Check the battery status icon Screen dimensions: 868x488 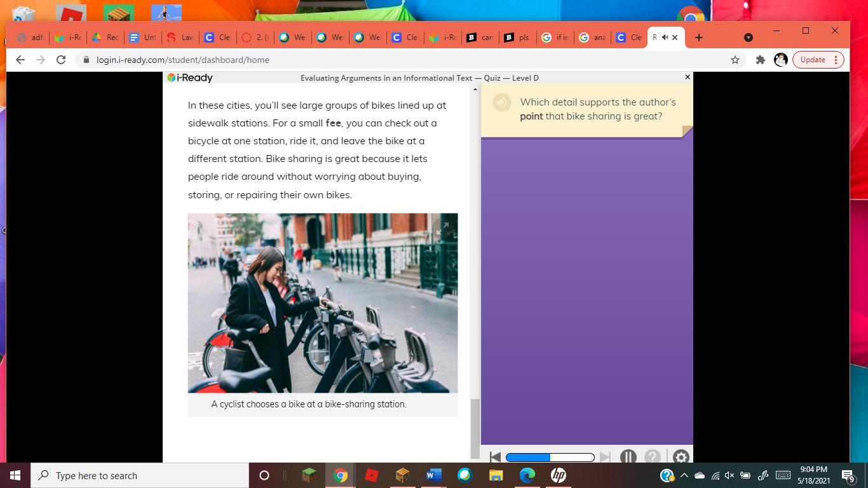pos(745,475)
